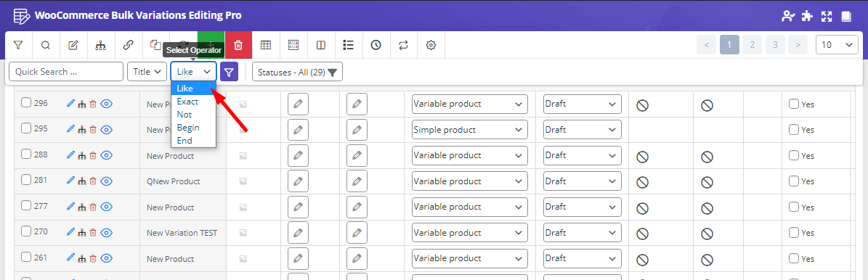Click pencil edit icon for product 288
The image size is (868, 280).
pos(70,155)
